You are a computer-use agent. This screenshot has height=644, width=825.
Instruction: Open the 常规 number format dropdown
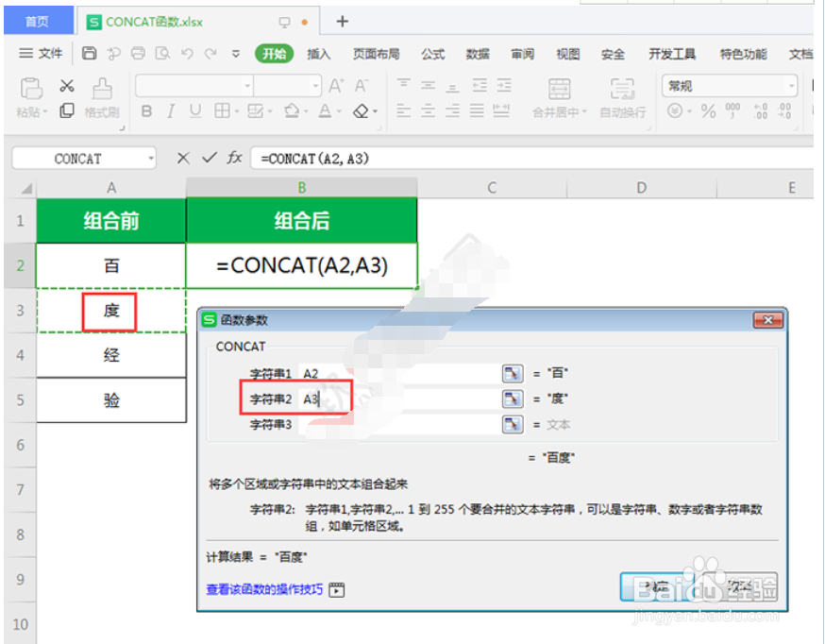point(792,86)
